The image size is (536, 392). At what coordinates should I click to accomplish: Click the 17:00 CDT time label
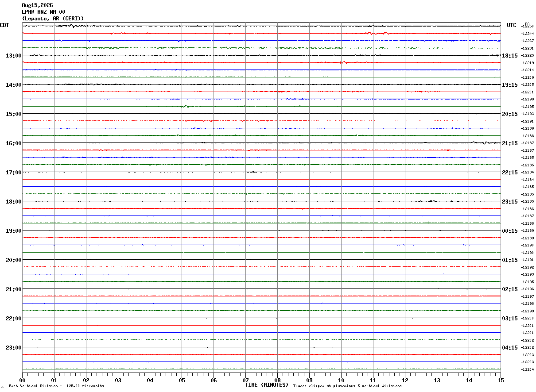point(13,172)
